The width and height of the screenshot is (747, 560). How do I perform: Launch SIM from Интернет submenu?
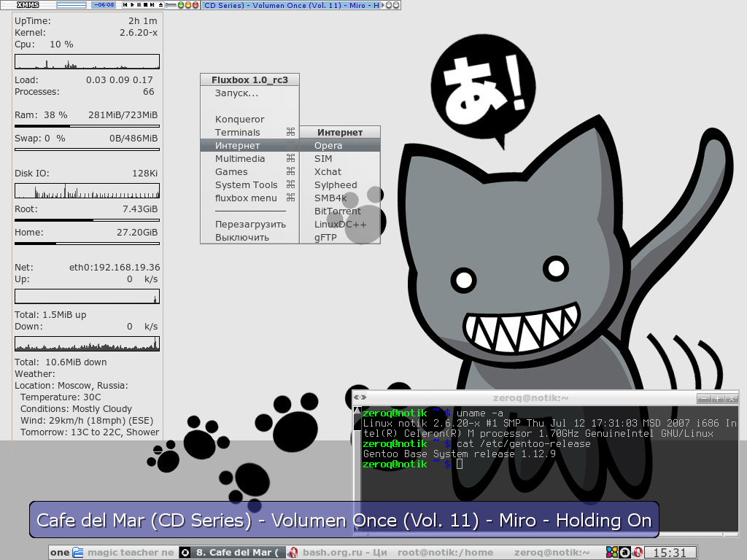tap(340, 158)
